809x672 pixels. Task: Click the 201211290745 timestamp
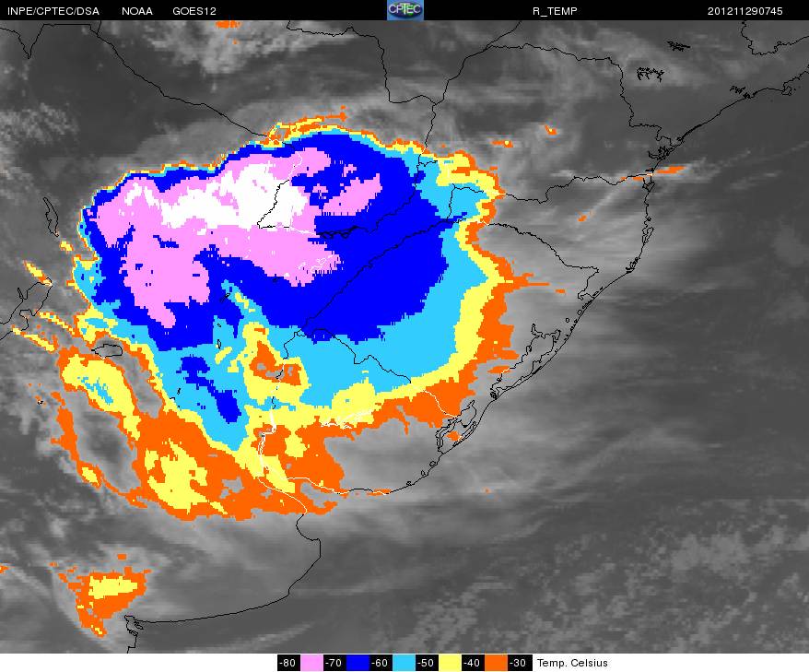pos(745,11)
